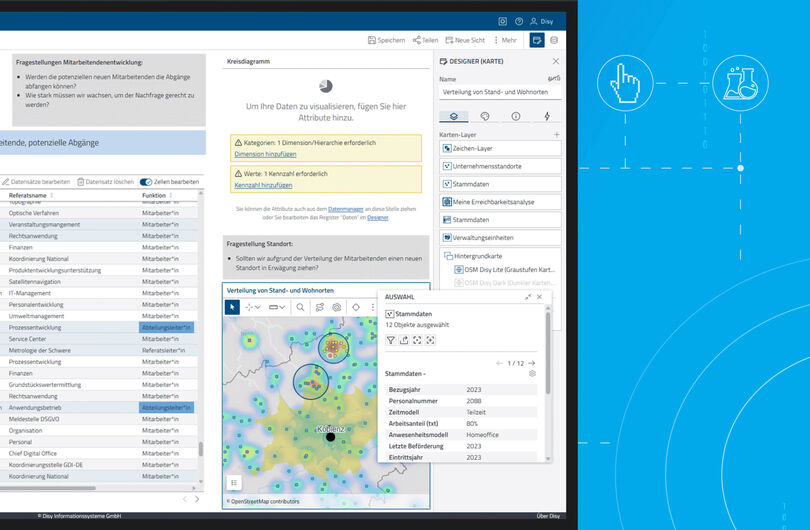Click the filter icon in Auswahl panel
This screenshot has width=810, height=530.
tap(391, 340)
